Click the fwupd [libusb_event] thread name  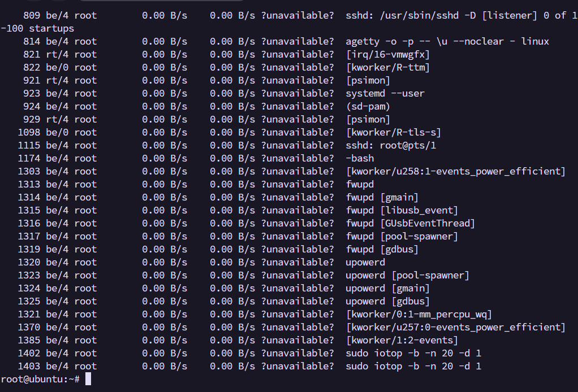coord(402,210)
